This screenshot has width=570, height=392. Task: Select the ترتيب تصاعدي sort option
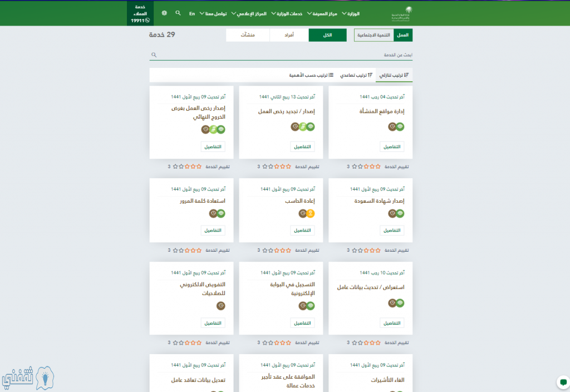tap(356, 75)
